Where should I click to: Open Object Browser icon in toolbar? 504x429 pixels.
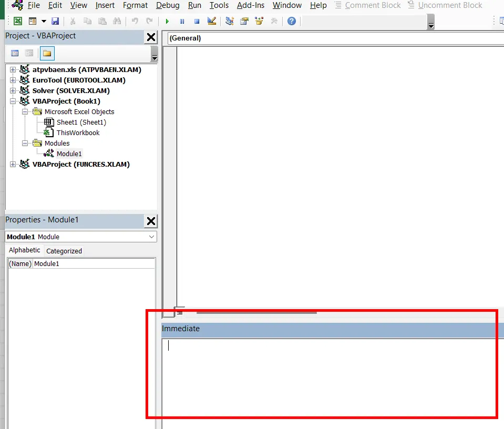[259, 21]
